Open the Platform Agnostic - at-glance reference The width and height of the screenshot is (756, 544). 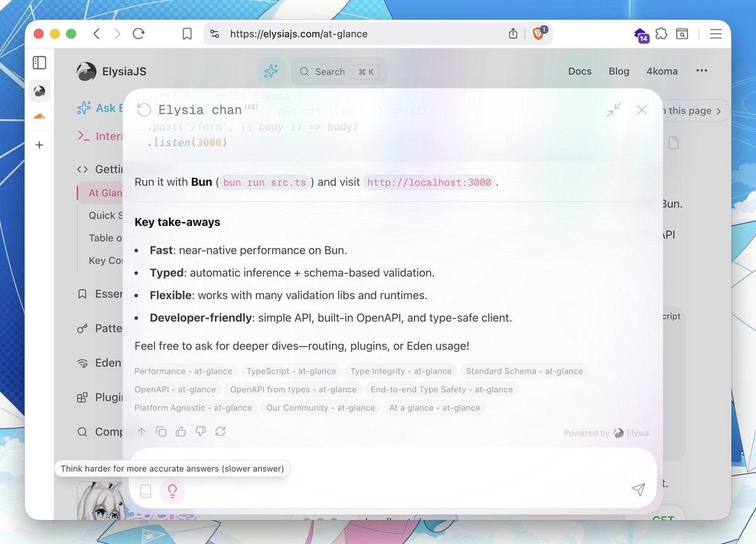tap(193, 408)
